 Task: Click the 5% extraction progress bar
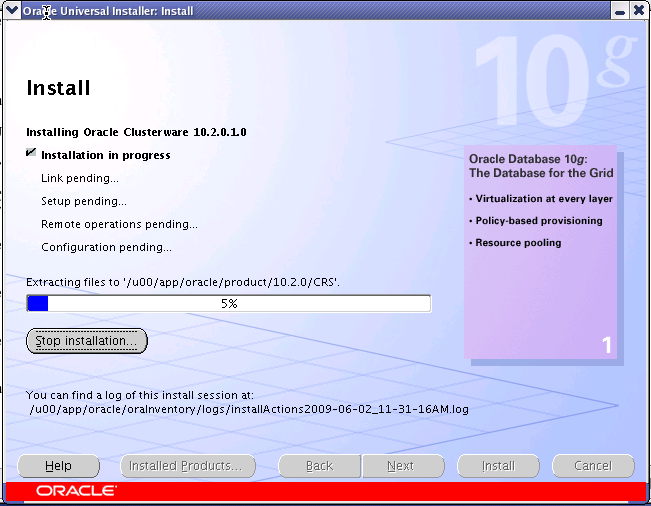[x=229, y=303]
